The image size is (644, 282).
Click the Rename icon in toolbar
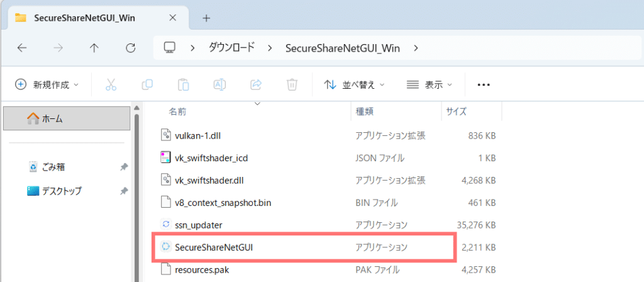coord(219,84)
